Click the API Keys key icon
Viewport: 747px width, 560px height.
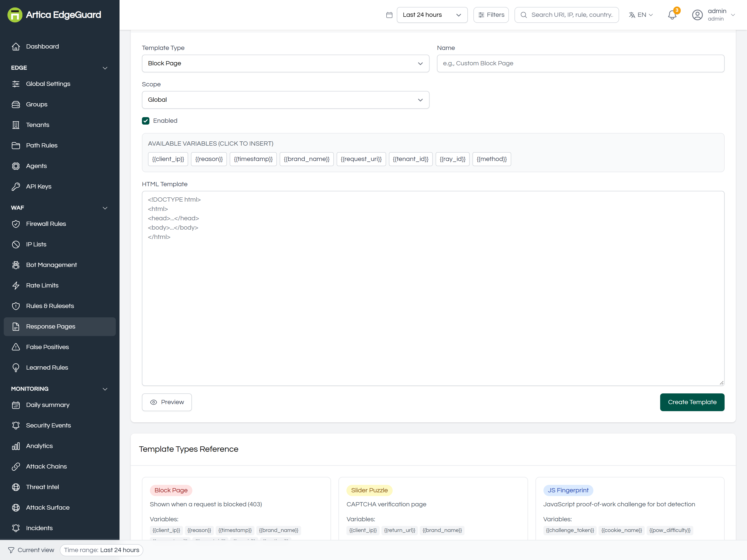[x=16, y=187]
